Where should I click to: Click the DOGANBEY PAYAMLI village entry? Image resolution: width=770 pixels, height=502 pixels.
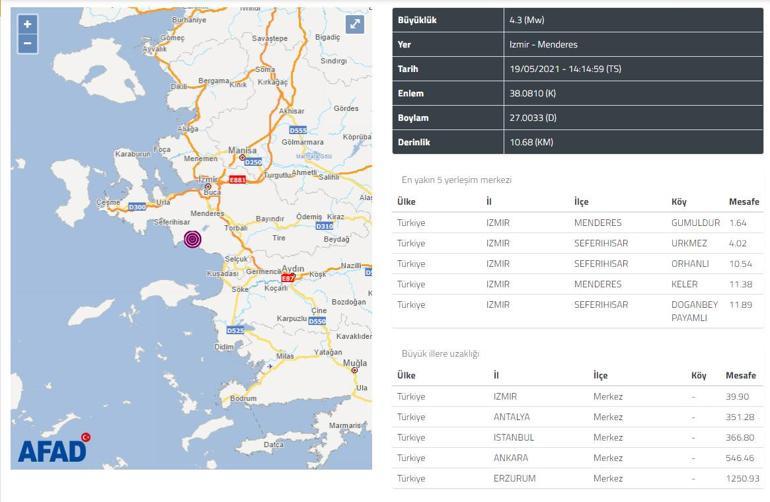click(x=694, y=311)
